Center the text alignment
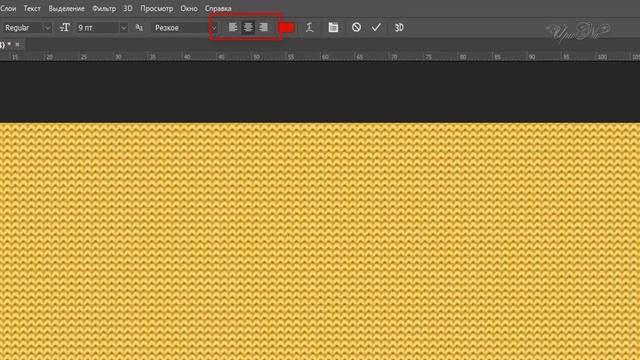 tap(248, 27)
